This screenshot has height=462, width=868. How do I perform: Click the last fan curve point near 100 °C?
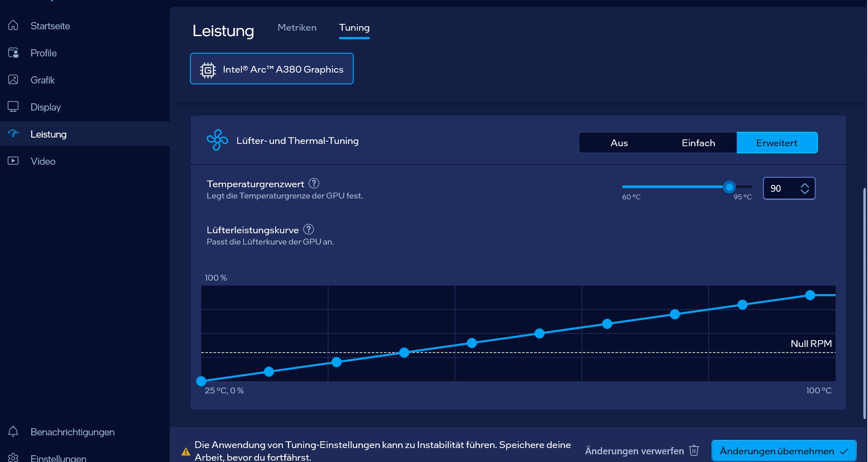(x=810, y=295)
